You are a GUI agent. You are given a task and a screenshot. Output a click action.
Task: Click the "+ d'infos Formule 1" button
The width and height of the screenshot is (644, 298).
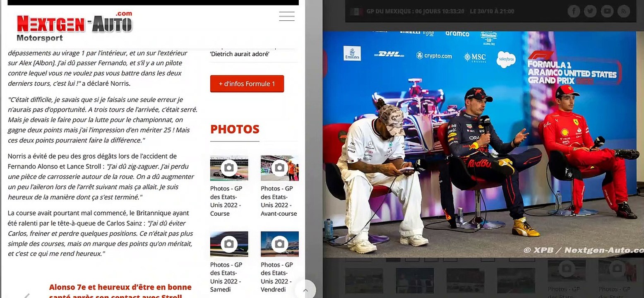coord(247,84)
